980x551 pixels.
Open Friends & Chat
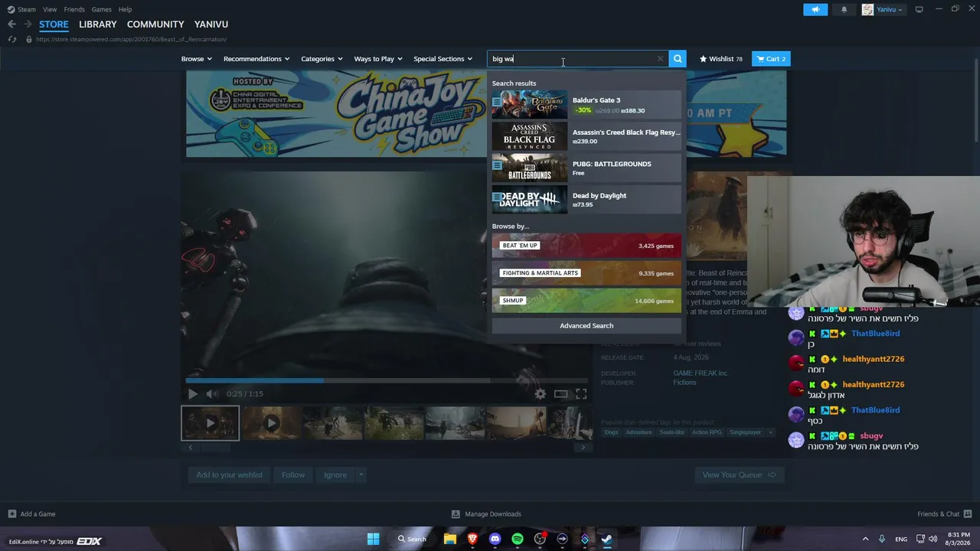coord(945,514)
